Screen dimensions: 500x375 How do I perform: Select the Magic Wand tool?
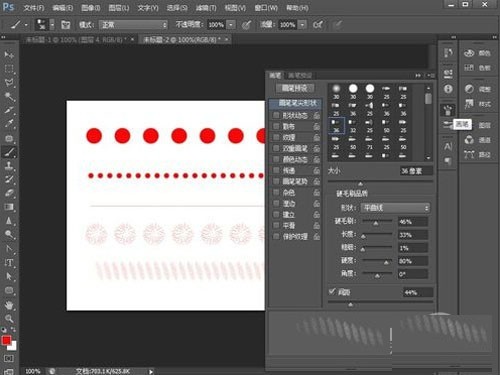(9, 96)
